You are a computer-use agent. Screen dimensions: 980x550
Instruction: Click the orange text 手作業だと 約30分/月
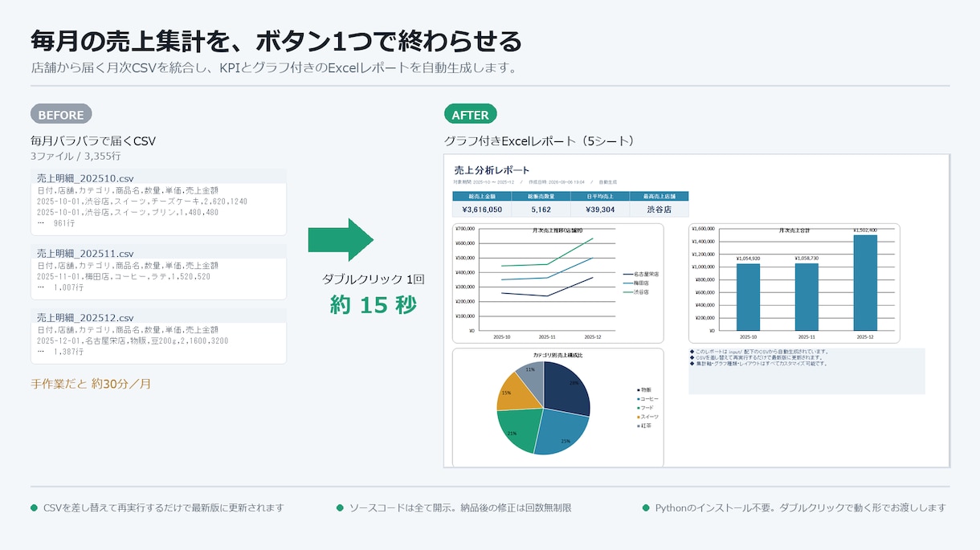(91, 384)
